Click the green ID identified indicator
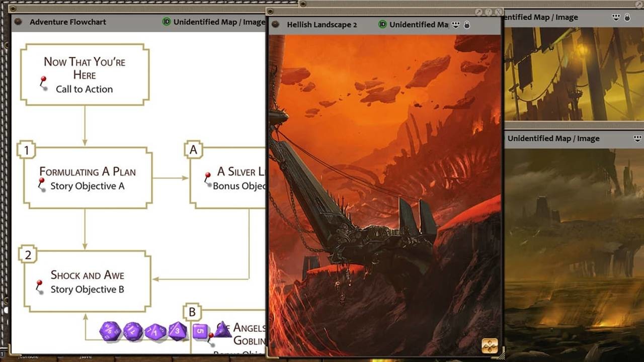The width and height of the screenshot is (644, 362). coord(382,24)
